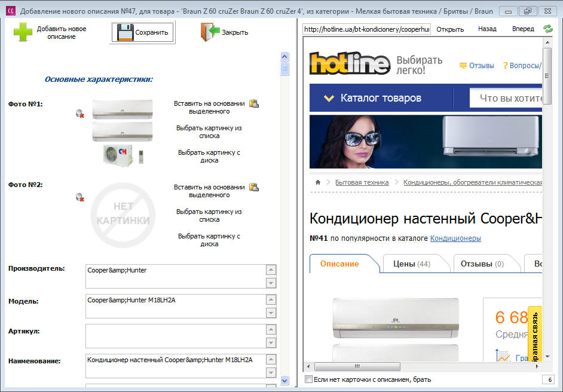563x392 pixels.
Task: Click the application icon in title bar
Action: tap(10, 11)
